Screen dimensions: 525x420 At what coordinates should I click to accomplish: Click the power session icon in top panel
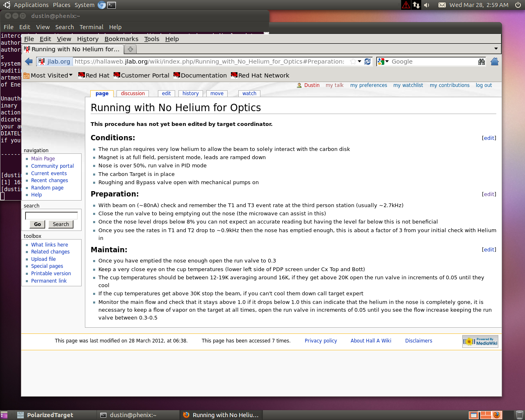(518, 5)
